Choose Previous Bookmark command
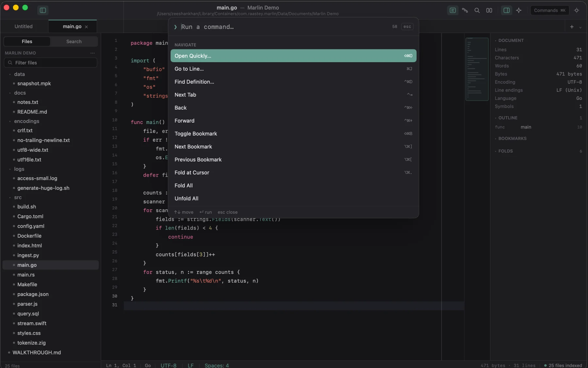This screenshot has width=588, height=368. click(x=293, y=160)
